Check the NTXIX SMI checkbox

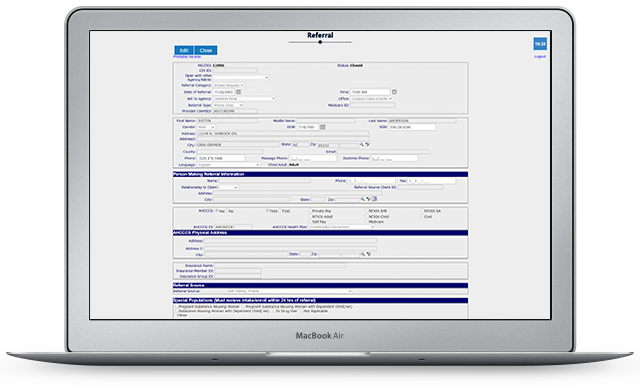pos(367,211)
